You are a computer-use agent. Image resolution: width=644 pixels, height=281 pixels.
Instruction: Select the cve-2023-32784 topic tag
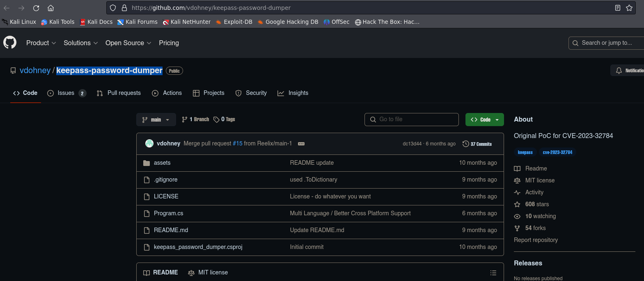pyautogui.click(x=557, y=152)
